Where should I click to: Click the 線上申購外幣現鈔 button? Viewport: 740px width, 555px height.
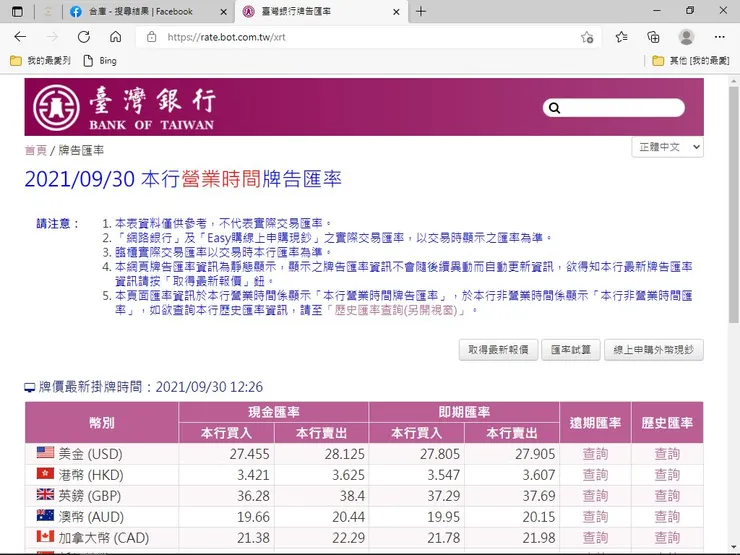point(654,350)
